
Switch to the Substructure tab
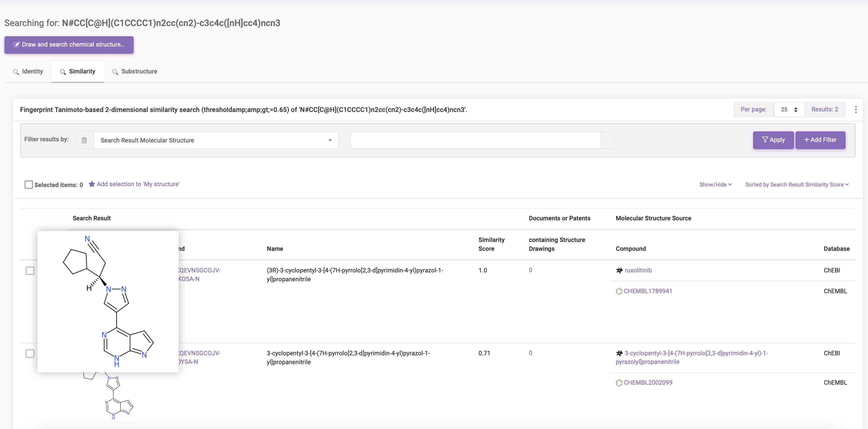pos(139,71)
